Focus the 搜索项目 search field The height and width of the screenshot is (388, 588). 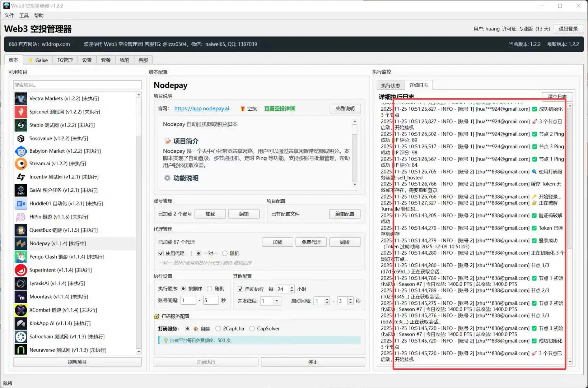[77, 85]
